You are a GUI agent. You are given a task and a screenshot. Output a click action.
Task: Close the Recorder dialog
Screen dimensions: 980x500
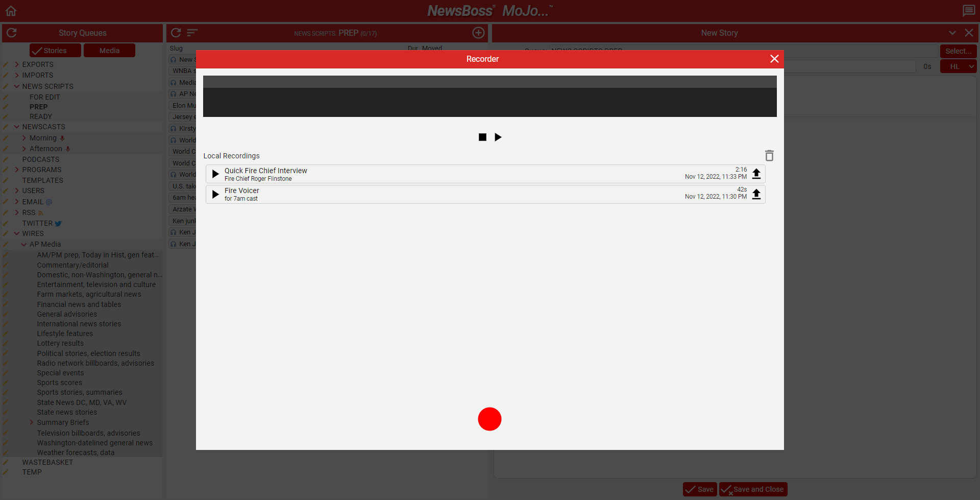pyautogui.click(x=774, y=59)
